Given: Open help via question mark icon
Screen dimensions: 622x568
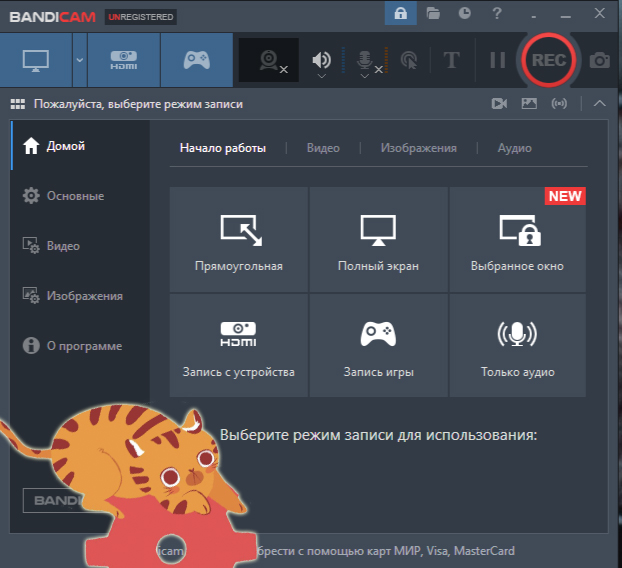Looking at the screenshot, I should 497,13.
